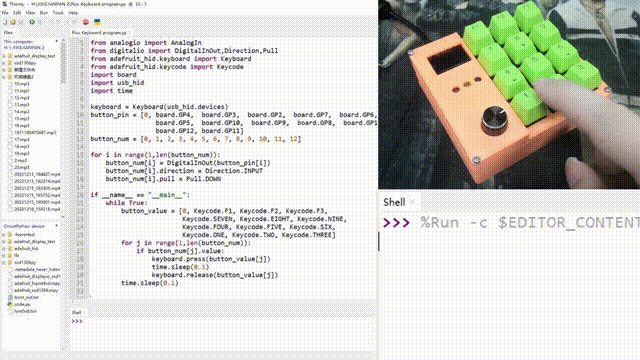Open the Help menu
The image size is (640, 360).
[x=73, y=13]
